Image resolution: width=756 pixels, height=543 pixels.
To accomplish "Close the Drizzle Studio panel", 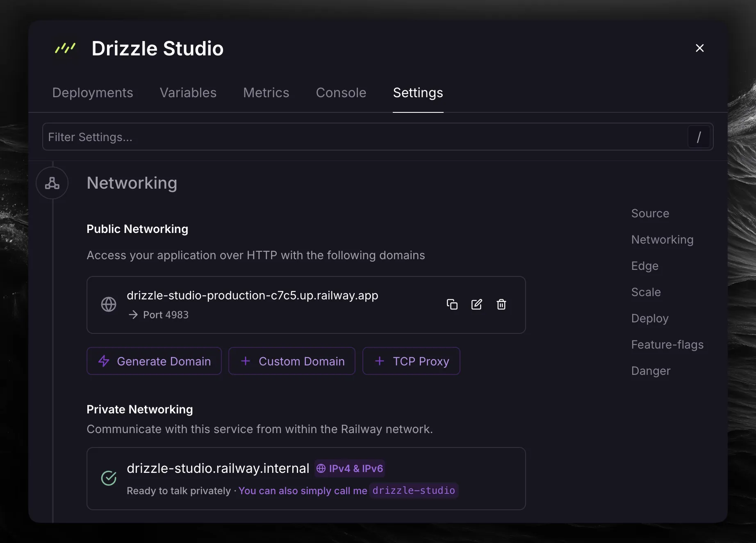I will [700, 48].
